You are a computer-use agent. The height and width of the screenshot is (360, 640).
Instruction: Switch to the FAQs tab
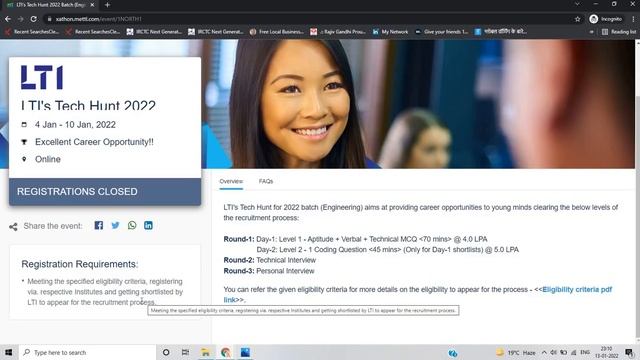coord(266,181)
